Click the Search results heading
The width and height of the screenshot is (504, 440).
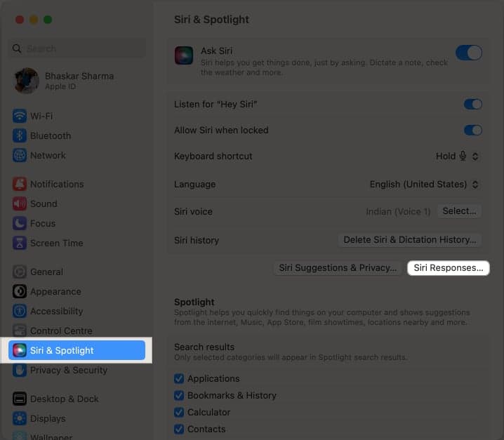(204, 347)
